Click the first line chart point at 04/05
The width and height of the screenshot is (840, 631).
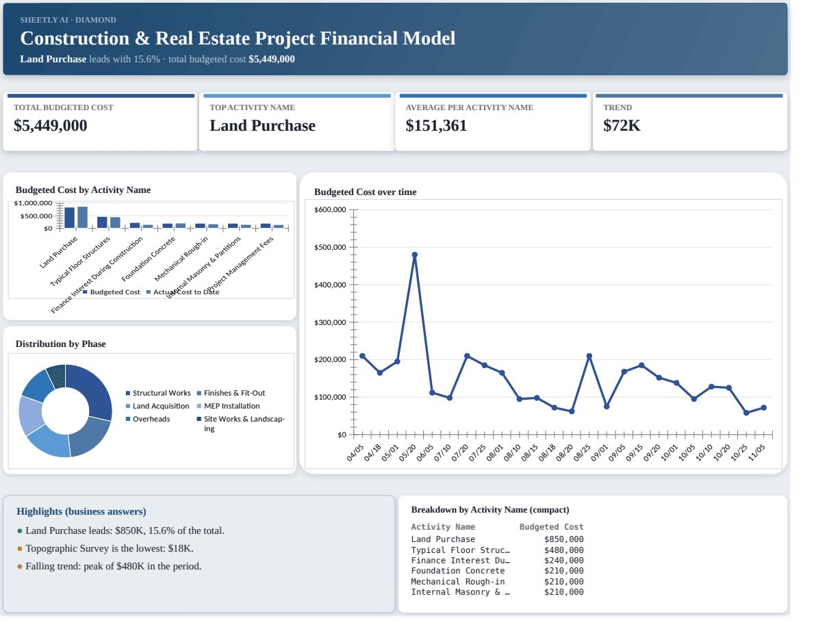click(x=362, y=356)
